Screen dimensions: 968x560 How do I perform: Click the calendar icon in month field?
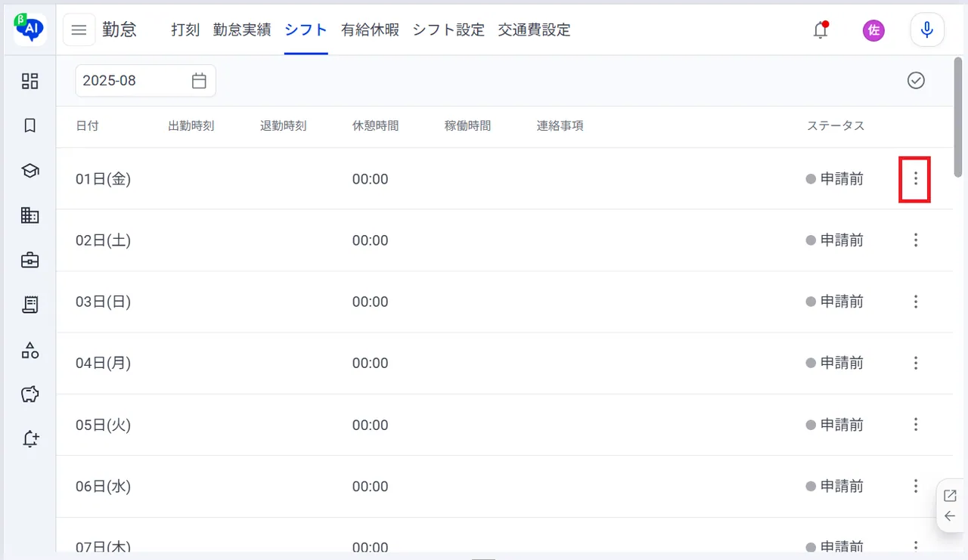pos(199,81)
